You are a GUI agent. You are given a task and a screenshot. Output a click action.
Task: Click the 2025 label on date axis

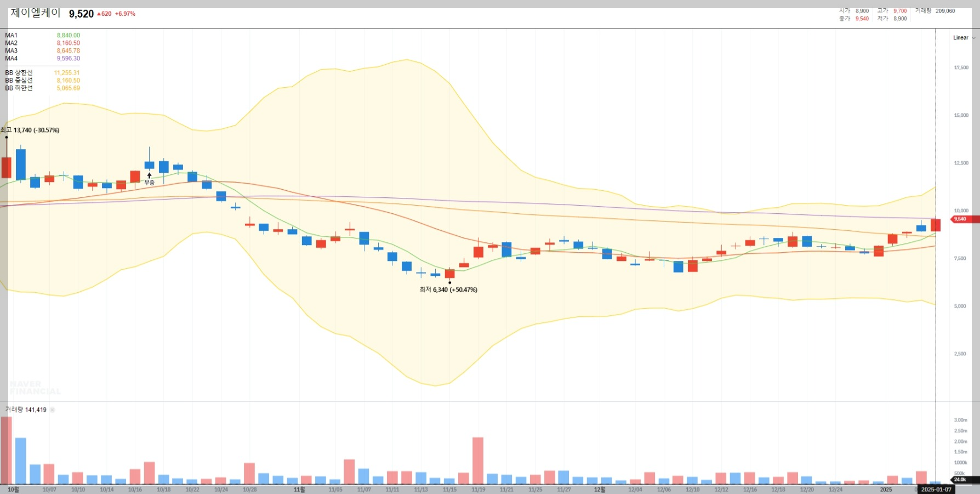point(886,490)
